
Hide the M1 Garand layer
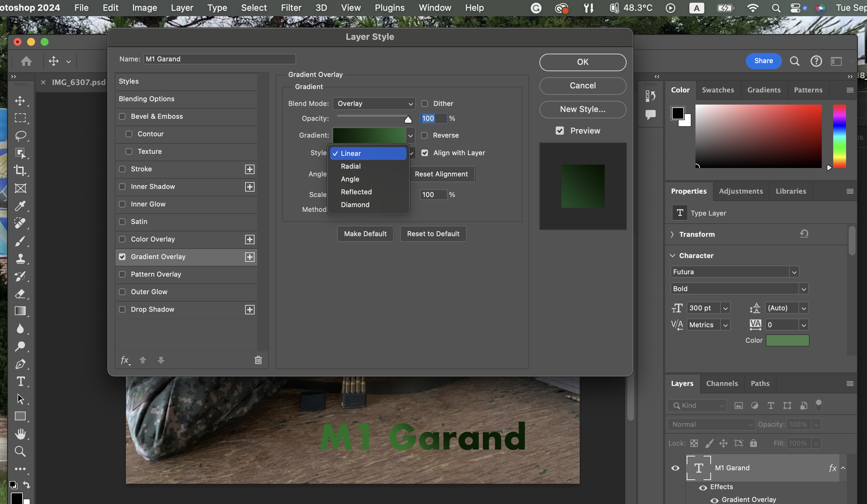(675, 468)
